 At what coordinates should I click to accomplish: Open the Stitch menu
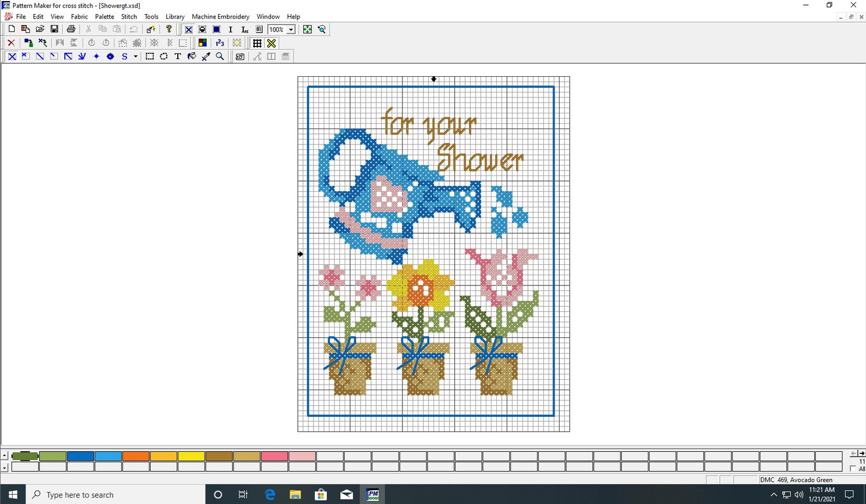pyautogui.click(x=129, y=17)
